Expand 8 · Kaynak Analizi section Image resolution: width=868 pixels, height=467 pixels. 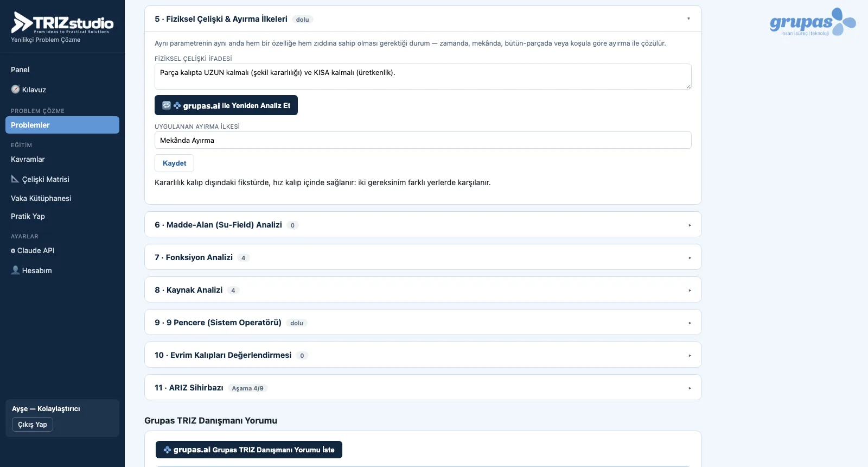click(x=423, y=290)
